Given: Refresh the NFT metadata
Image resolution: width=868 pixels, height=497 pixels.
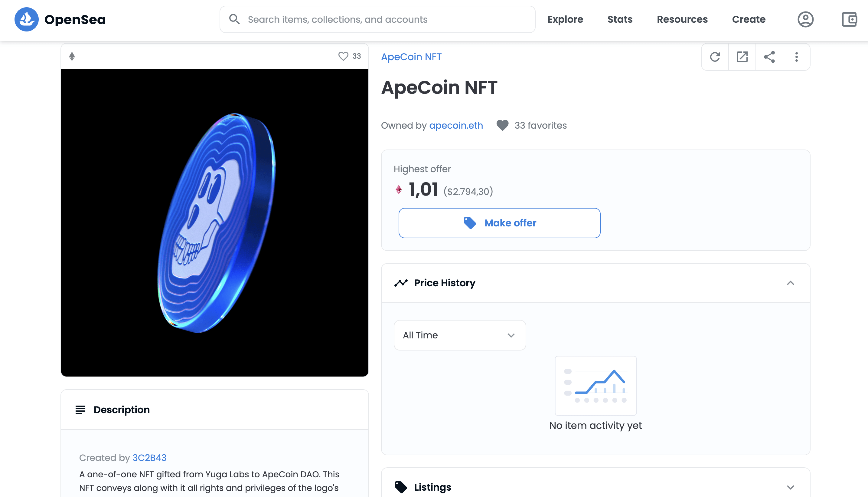Looking at the screenshot, I should [x=715, y=57].
